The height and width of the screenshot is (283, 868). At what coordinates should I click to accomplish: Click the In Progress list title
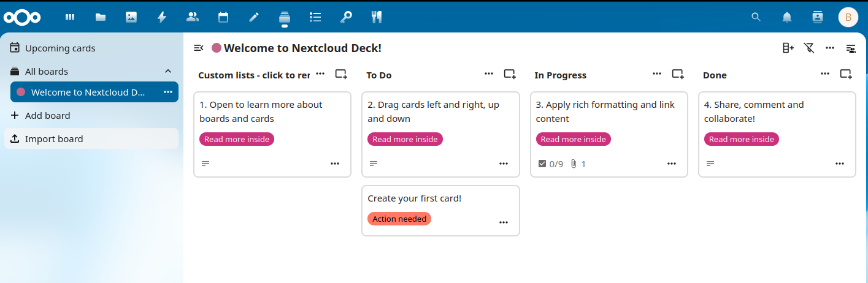(560, 75)
